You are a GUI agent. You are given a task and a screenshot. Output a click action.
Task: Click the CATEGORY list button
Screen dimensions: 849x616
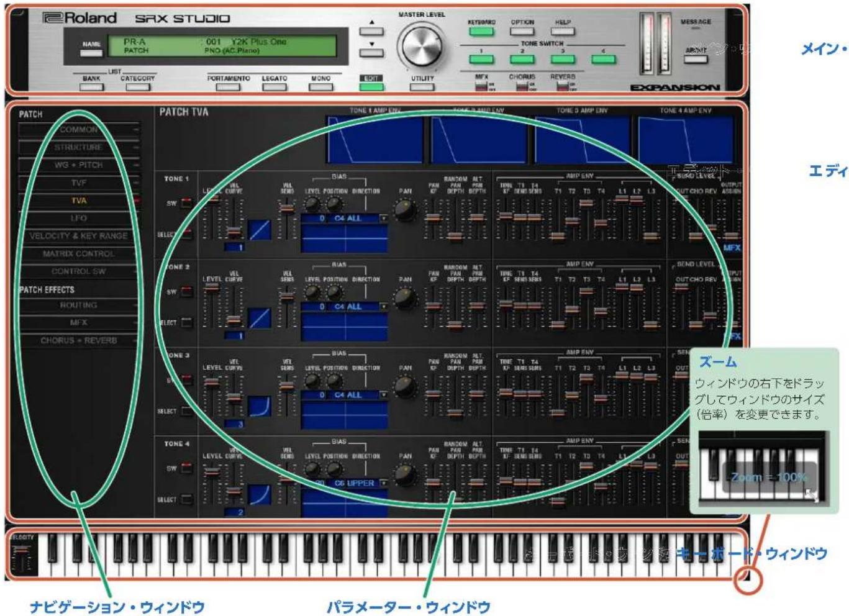click(x=137, y=87)
